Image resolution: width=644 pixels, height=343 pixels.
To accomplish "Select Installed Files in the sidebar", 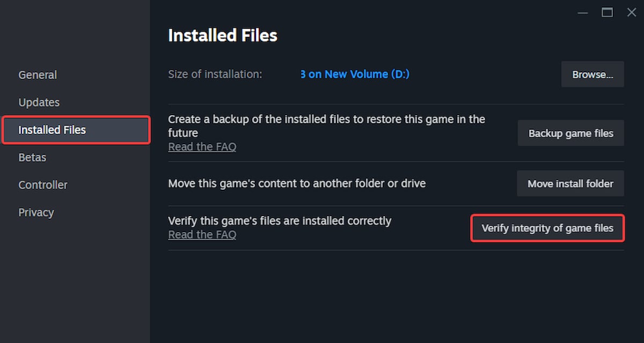I will pyautogui.click(x=52, y=130).
